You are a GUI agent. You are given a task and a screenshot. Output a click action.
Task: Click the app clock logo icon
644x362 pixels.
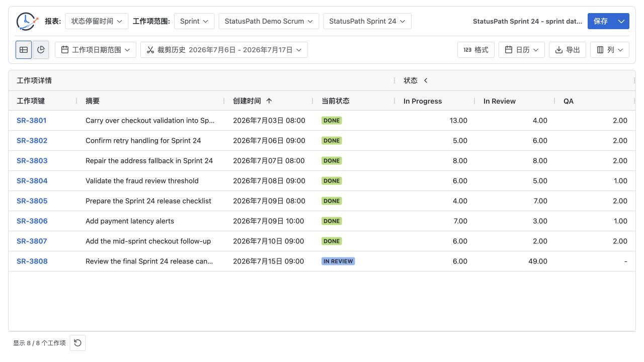coord(27,21)
